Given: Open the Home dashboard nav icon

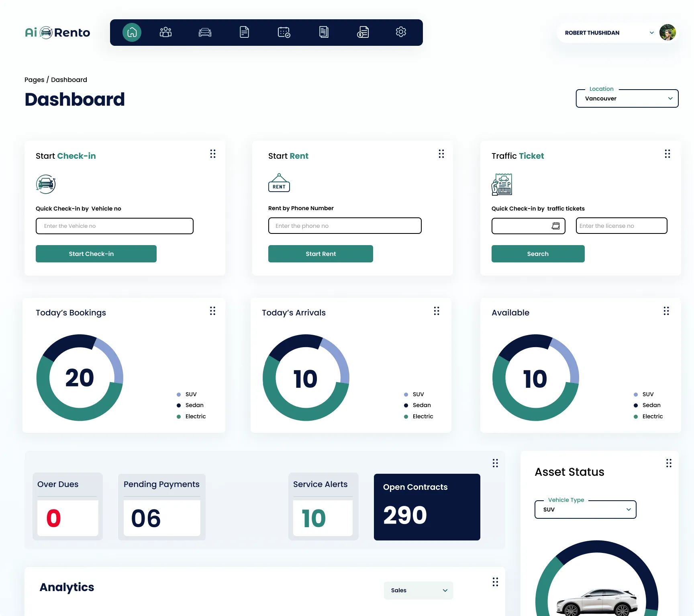Looking at the screenshot, I should pyautogui.click(x=132, y=33).
